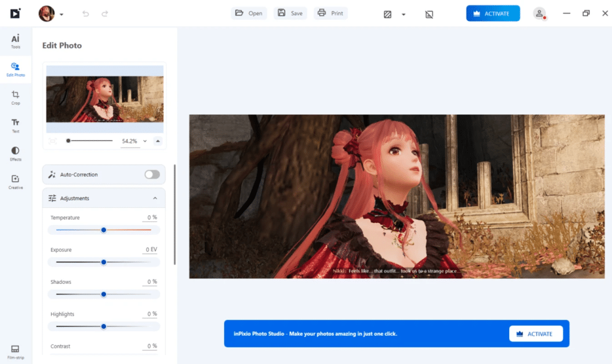
Task: Click the Exposure slider handle
Action: click(x=103, y=262)
